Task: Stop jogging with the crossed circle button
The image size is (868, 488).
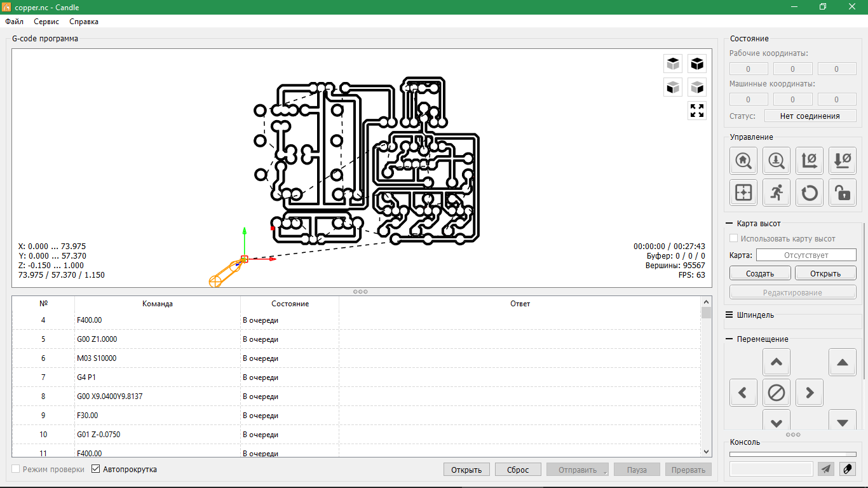Action: (776, 393)
